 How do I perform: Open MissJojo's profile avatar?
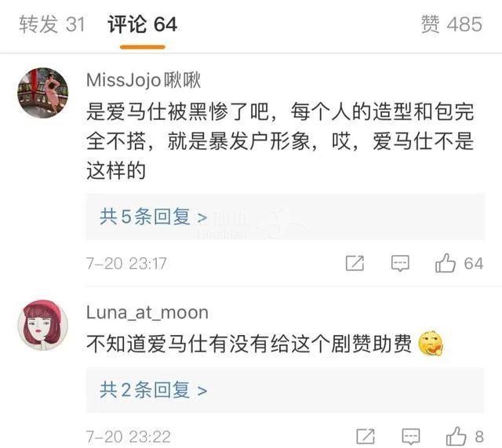(42, 93)
